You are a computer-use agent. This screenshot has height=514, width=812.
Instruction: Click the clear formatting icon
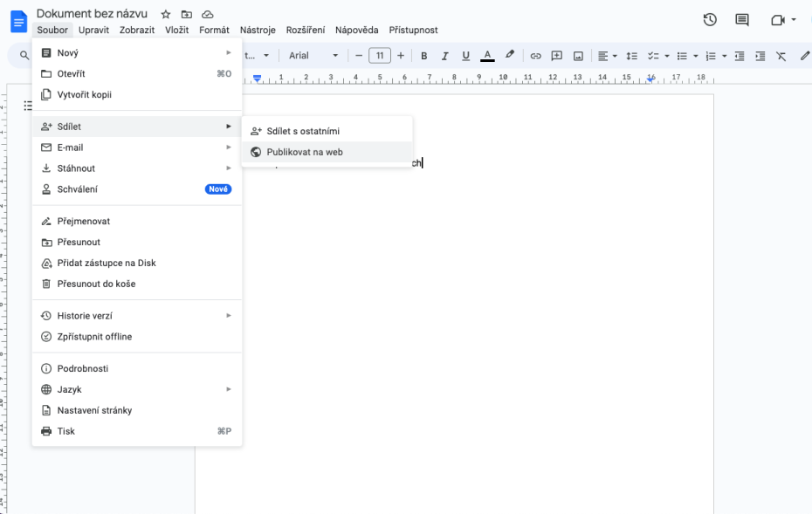pyautogui.click(x=781, y=56)
